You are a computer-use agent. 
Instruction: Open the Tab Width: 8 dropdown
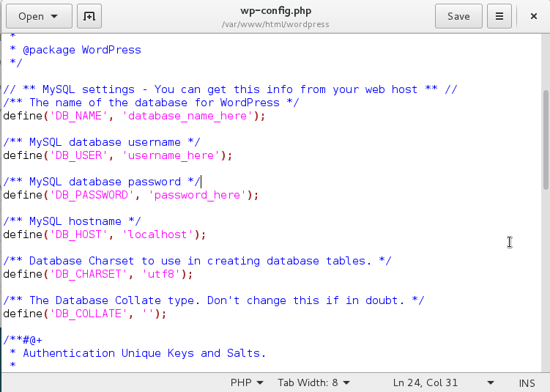(313, 382)
